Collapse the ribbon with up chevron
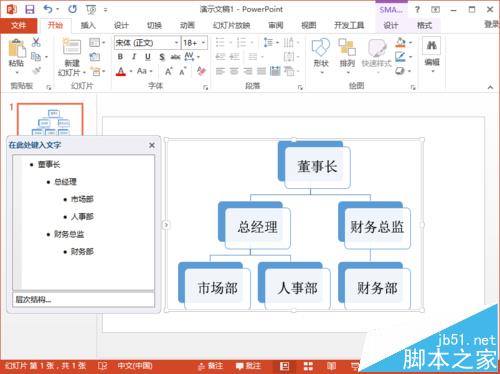Image resolution: width=500 pixels, height=374 pixels. [490, 87]
